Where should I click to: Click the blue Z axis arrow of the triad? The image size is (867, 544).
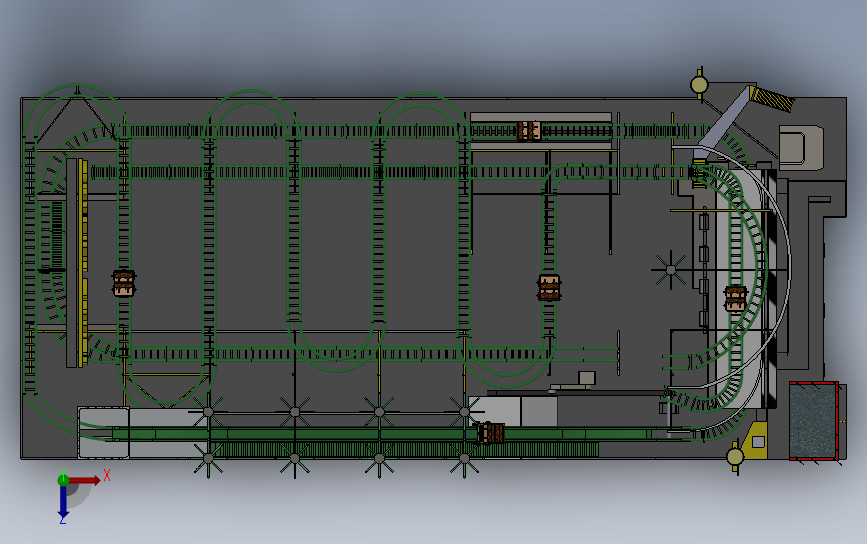[x=63, y=501]
